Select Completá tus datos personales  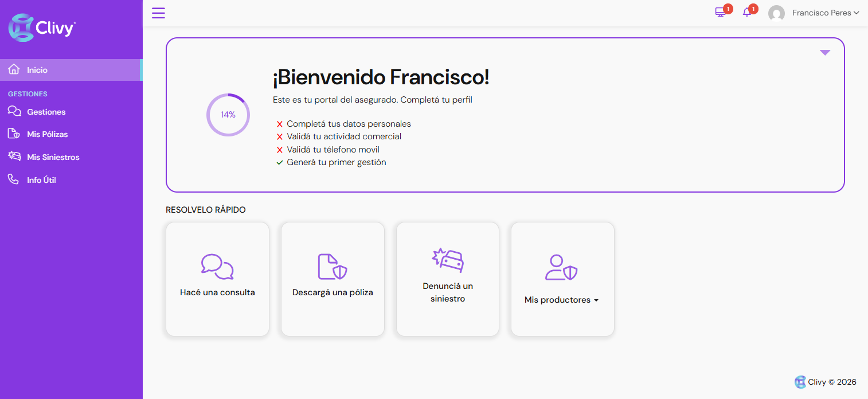(349, 124)
